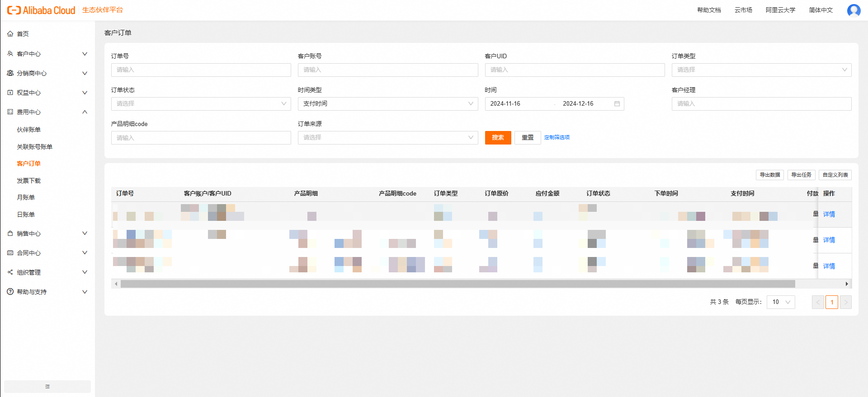
Task: Expand the 分销商中心 menu chevron
Action: (x=85, y=73)
